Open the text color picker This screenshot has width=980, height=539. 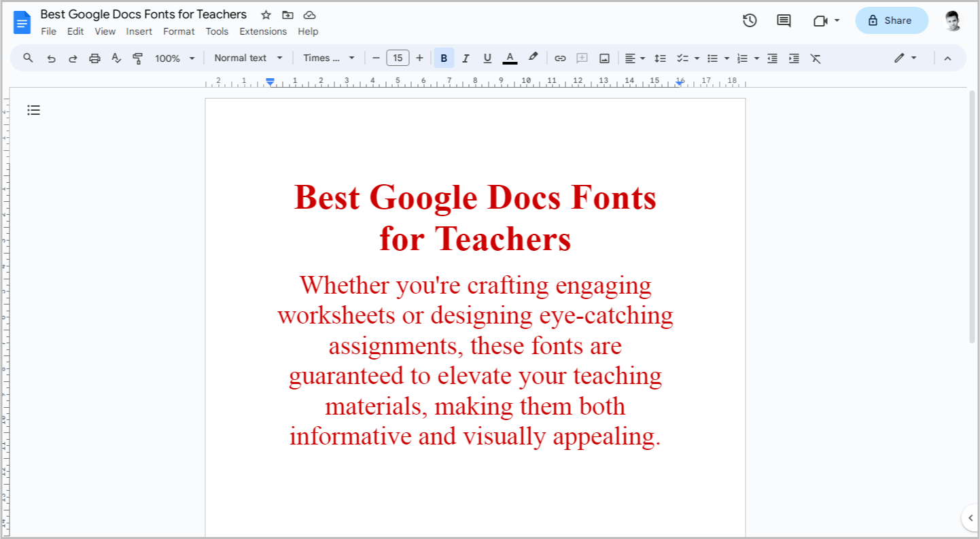510,58
